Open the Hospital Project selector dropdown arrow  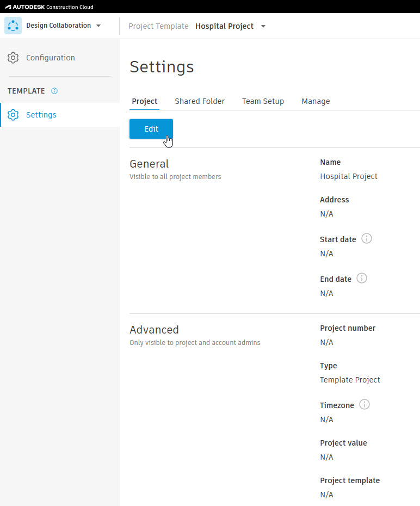tap(263, 27)
